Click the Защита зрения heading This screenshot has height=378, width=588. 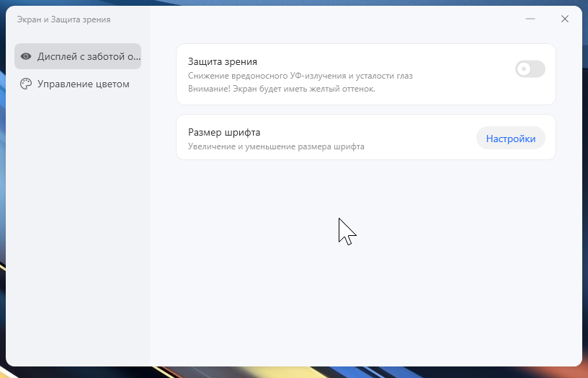click(223, 61)
